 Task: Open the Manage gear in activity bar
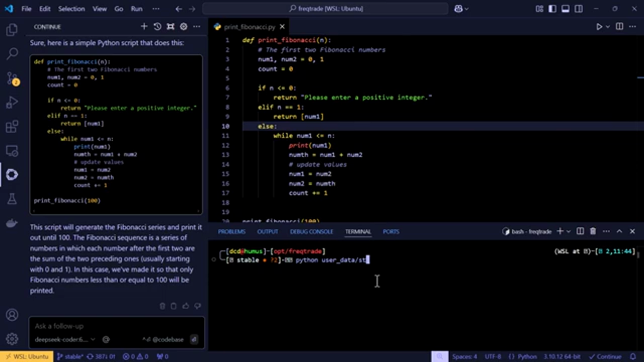[12, 339]
